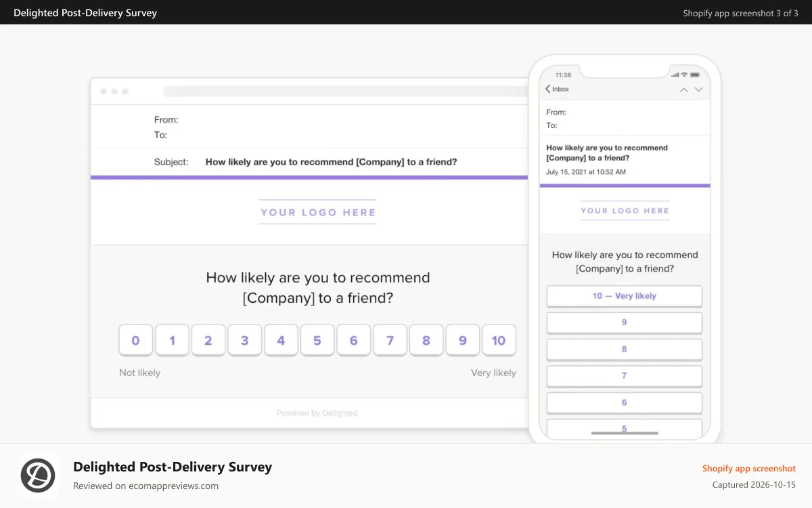Click the 'Very likely' scale label under scores
Viewport: 812px width, 508px height.
tap(493, 373)
